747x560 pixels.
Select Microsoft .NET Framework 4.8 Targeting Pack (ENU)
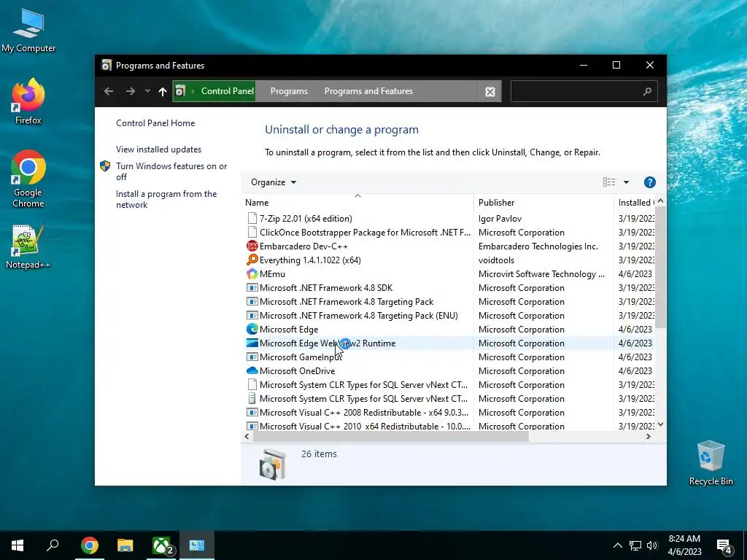448,315
